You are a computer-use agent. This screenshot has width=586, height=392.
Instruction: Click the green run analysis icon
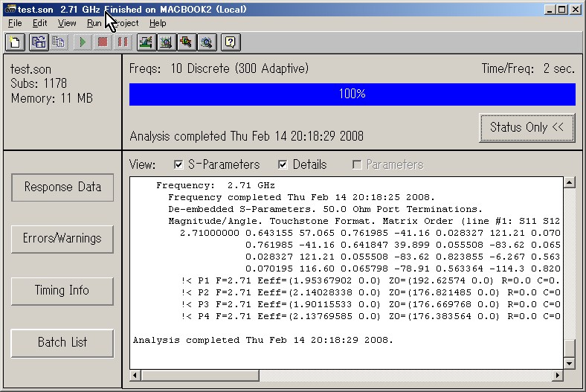coord(83,42)
